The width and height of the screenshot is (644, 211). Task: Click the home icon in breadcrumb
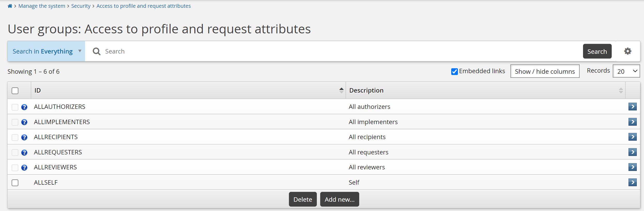pyautogui.click(x=10, y=6)
